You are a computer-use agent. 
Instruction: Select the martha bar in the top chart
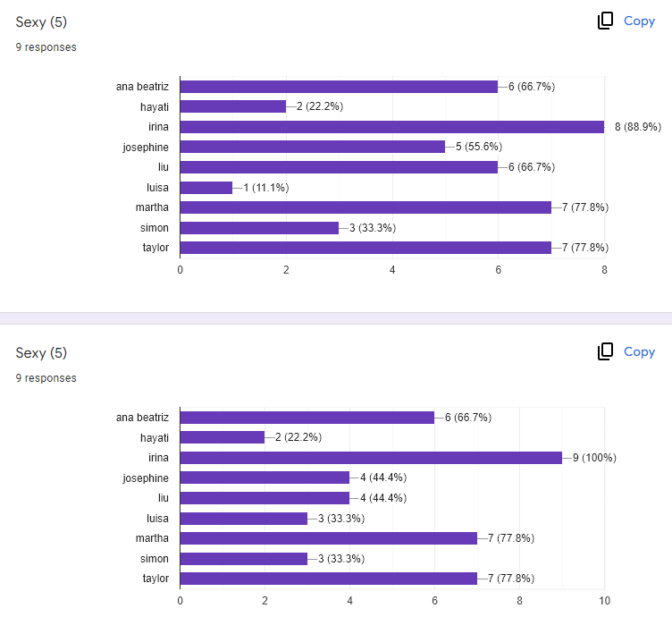(365, 207)
